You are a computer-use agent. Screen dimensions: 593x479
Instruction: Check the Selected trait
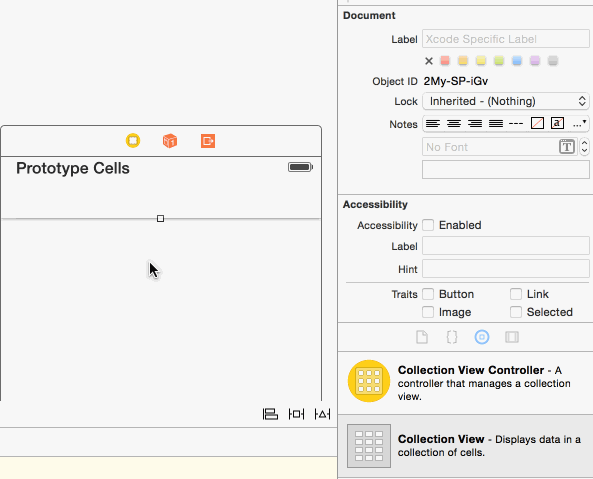click(x=515, y=312)
